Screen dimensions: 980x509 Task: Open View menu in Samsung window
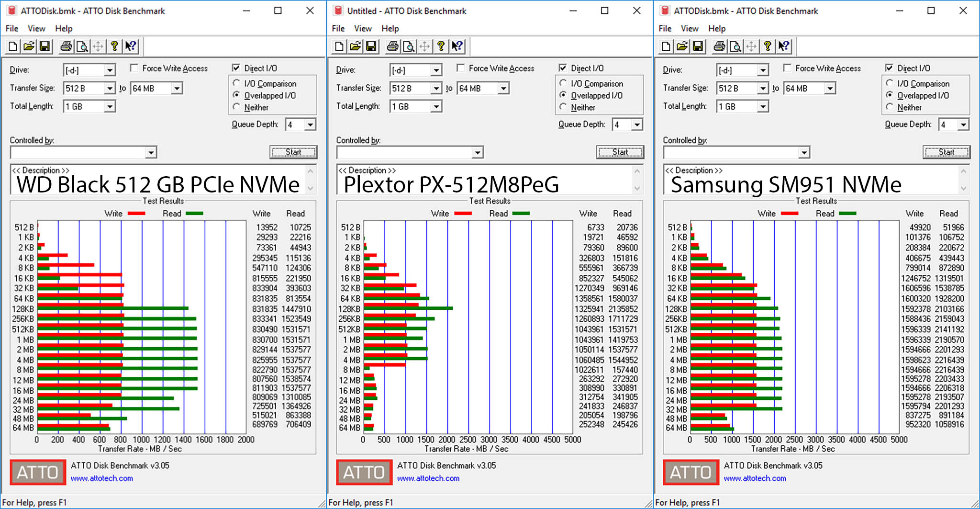690,29
